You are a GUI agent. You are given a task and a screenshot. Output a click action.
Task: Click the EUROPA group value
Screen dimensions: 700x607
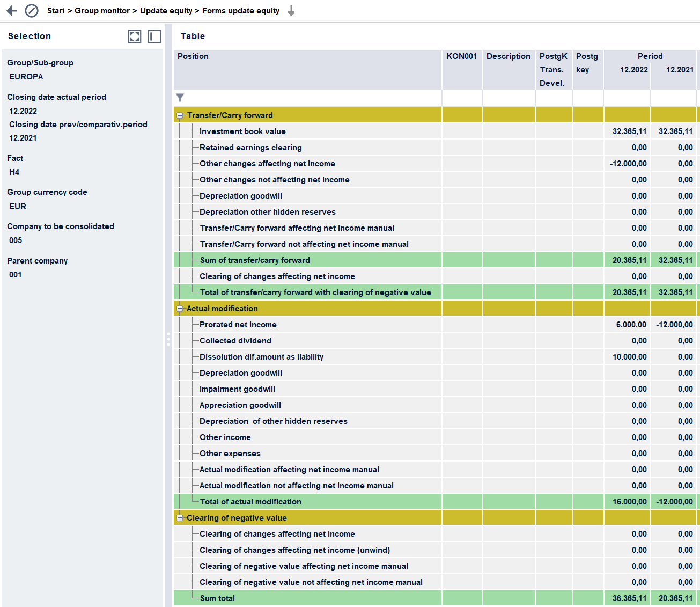26,77
